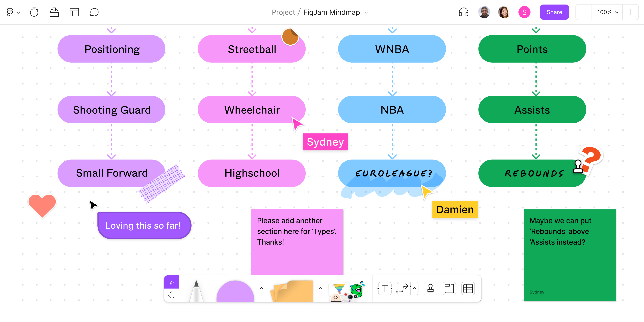The height and width of the screenshot is (322, 644).
Task: Select the stamp tool in bottom toolbar
Action: [x=430, y=289]
